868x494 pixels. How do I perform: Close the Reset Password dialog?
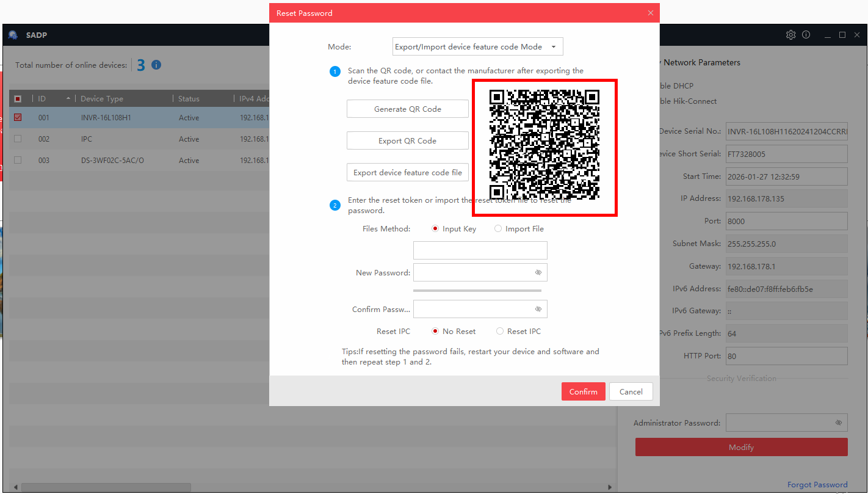(651, 13)
